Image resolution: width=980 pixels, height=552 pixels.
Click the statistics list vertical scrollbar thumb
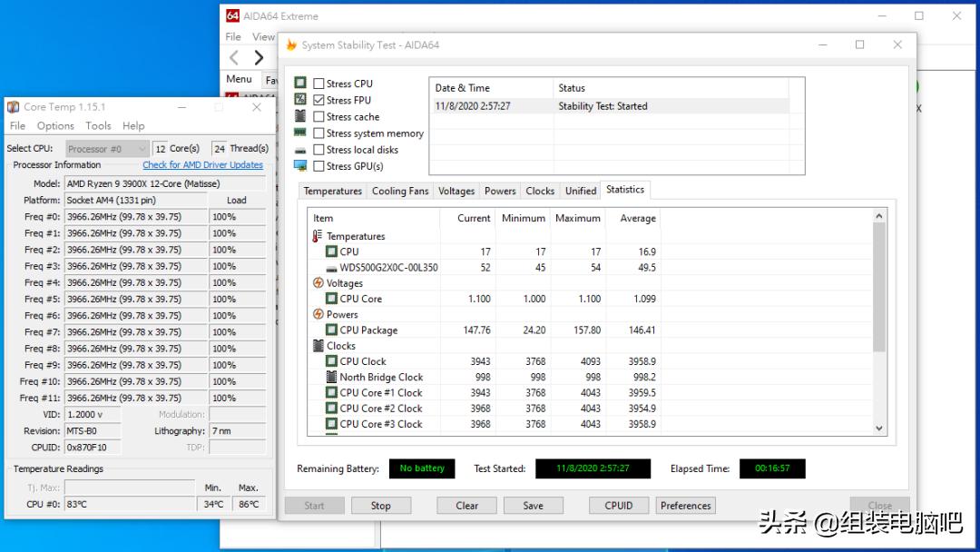[878, 286]
